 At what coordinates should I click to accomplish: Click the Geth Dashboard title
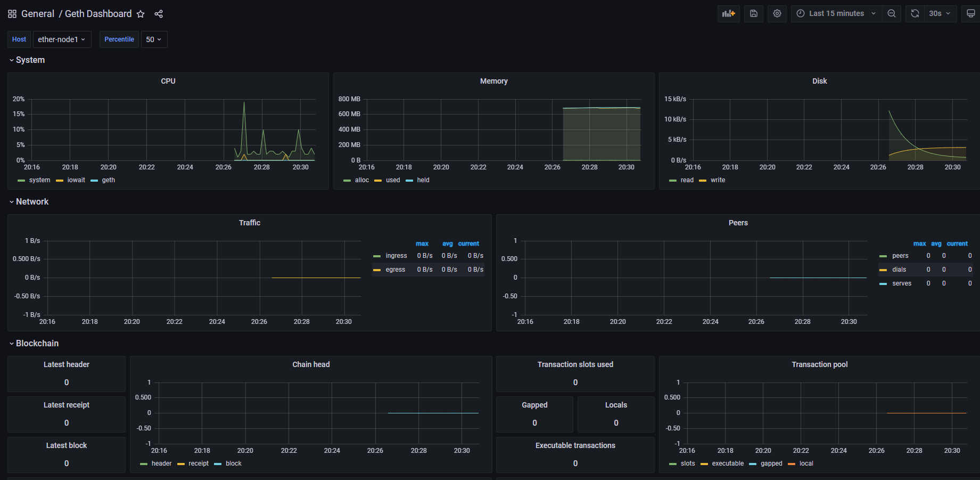click(x=98, y=14)
